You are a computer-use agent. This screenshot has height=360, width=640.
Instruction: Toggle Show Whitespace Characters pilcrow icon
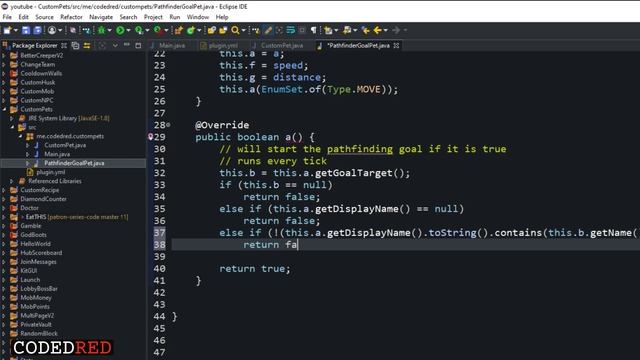coord(313,30)
